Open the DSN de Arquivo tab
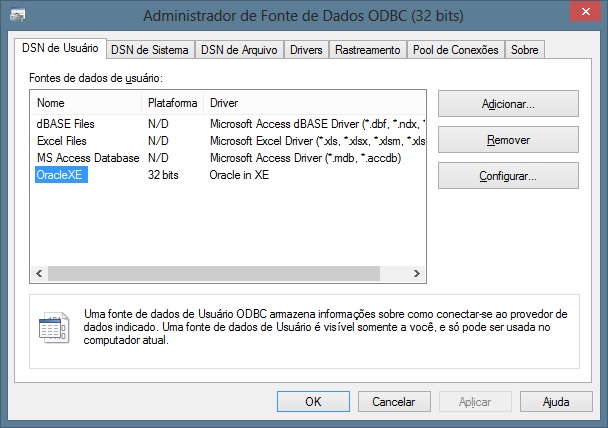 [239, 50]
